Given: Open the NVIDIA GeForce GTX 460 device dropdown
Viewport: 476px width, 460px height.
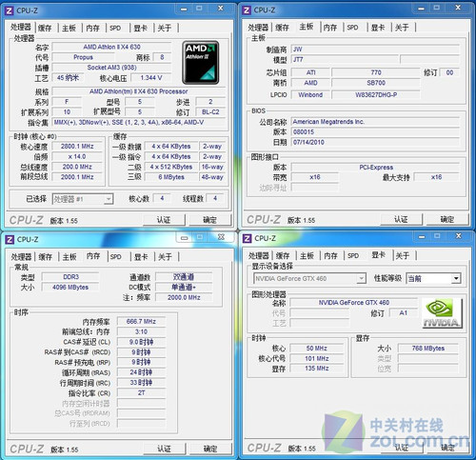Looking at the screenshot, I should pyautogui.click(x=309, y=279).
